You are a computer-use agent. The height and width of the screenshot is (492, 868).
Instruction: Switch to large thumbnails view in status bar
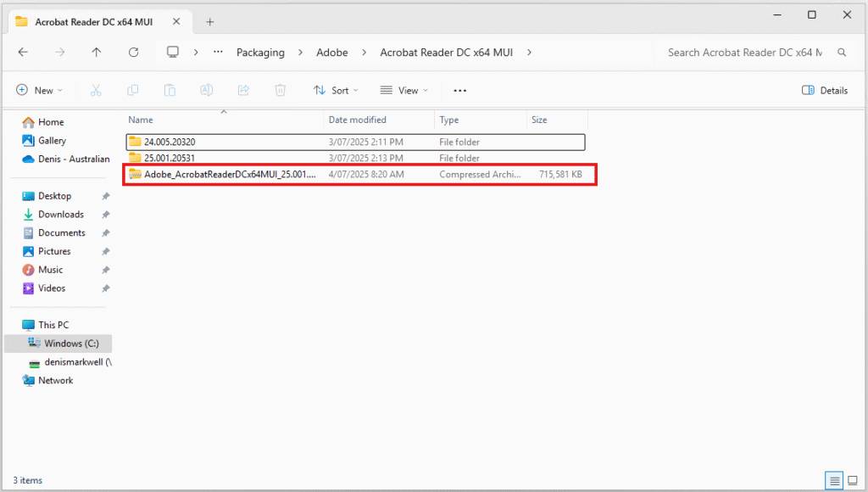tap(851, 480)
